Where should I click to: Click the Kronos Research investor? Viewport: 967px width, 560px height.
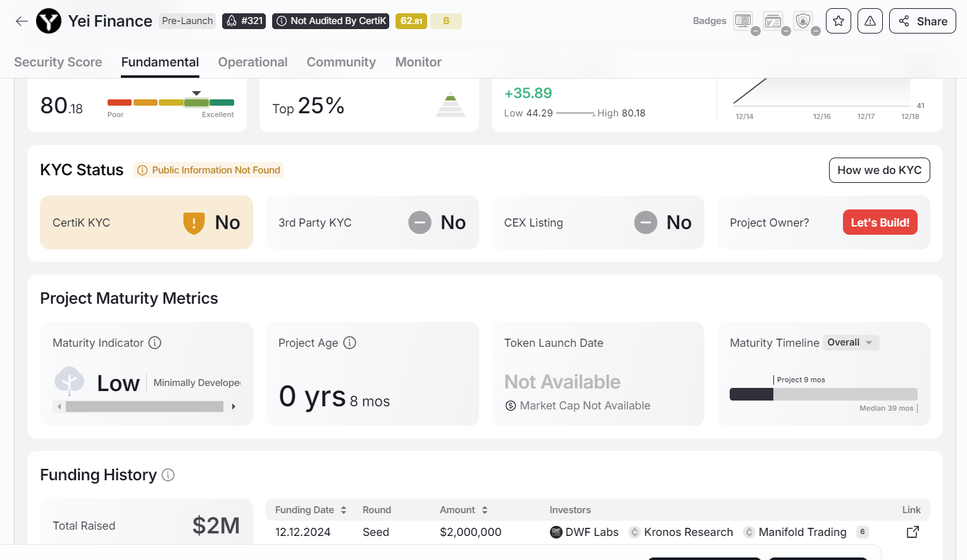pyautogui.click(x=681, y=532)
